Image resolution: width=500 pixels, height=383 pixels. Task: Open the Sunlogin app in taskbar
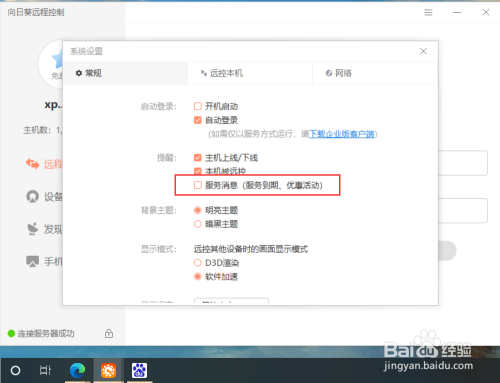(108, 370)
